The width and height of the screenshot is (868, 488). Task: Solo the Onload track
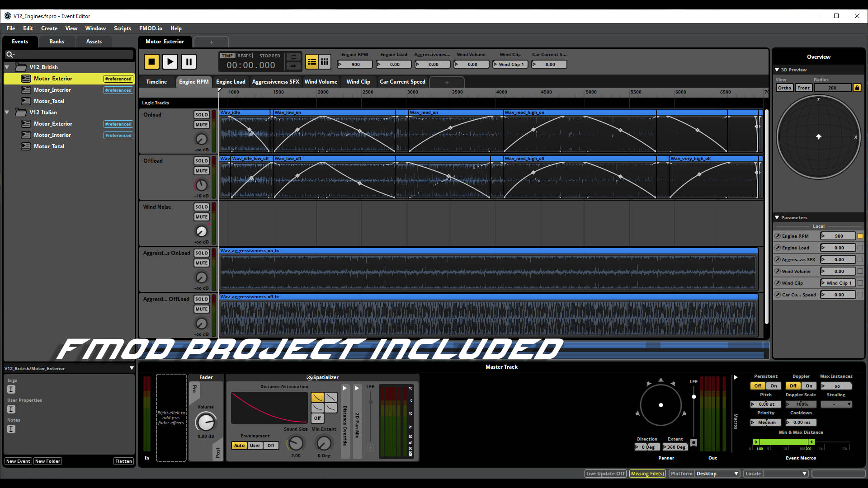(201, 115)
